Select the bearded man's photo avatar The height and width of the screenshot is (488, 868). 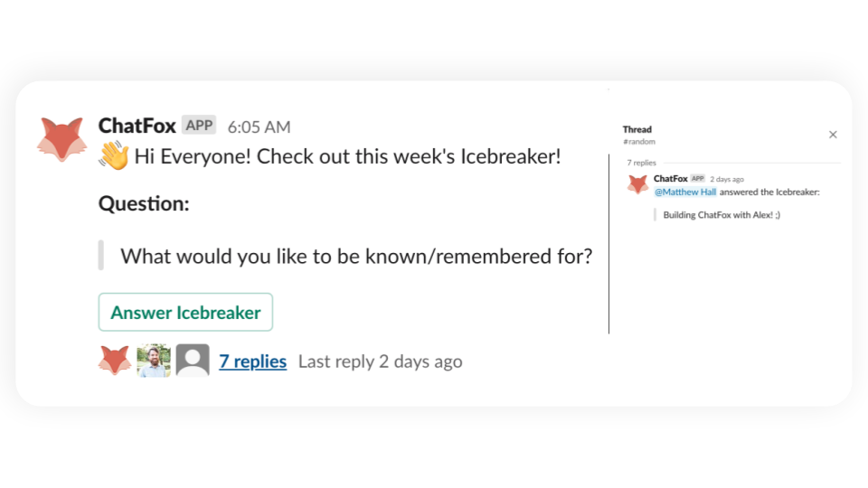(154, 361)
